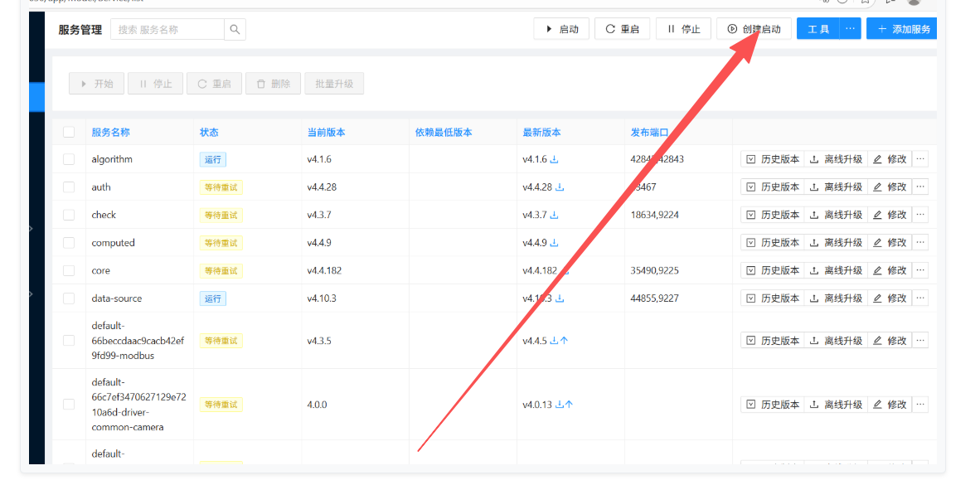Click download icon next to v4.4.28
The width and height of the screenshot is (980, 485).
click(x=560, y=187)
